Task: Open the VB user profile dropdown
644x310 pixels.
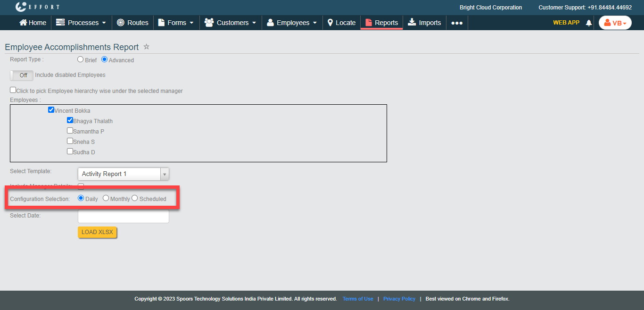Action: tap(615, 23)
